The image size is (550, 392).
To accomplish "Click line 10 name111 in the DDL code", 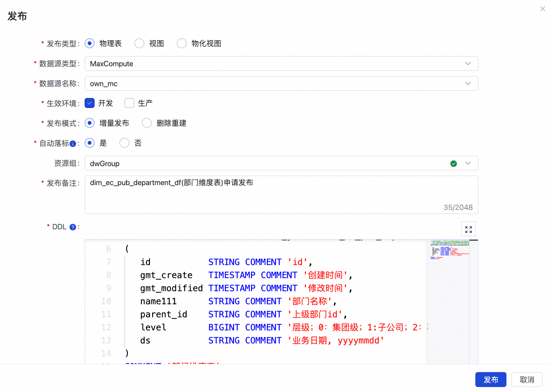I will pyautogui.click(x=158, y=301).
